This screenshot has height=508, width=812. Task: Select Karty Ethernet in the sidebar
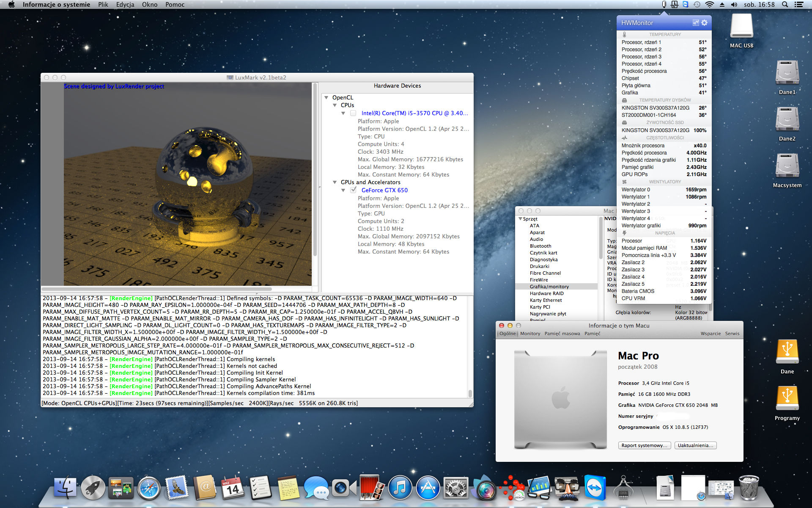pyautogui.click(x=546, y=300)
